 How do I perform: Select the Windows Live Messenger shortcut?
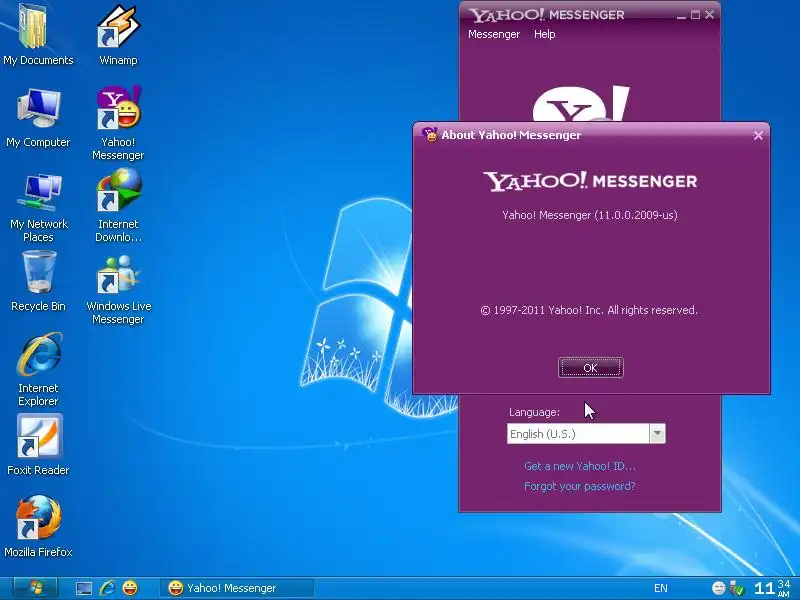(118, 289)
